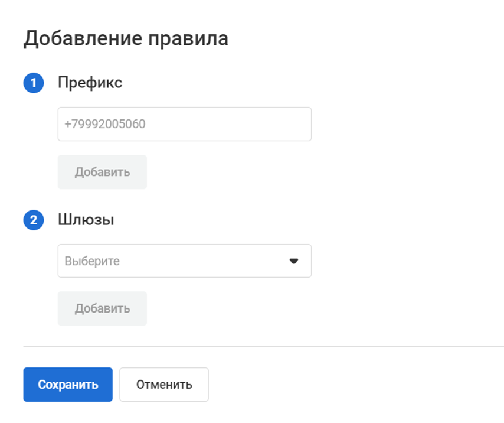Click the blue step 2 circle badge
The height and width of the screenshot is (423, 504).
coord(33,220)
